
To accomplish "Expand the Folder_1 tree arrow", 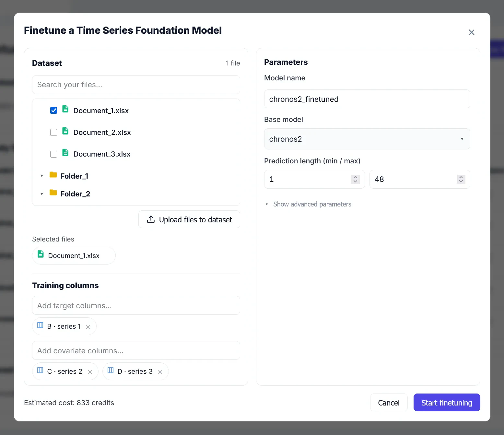I will [42, 176].
